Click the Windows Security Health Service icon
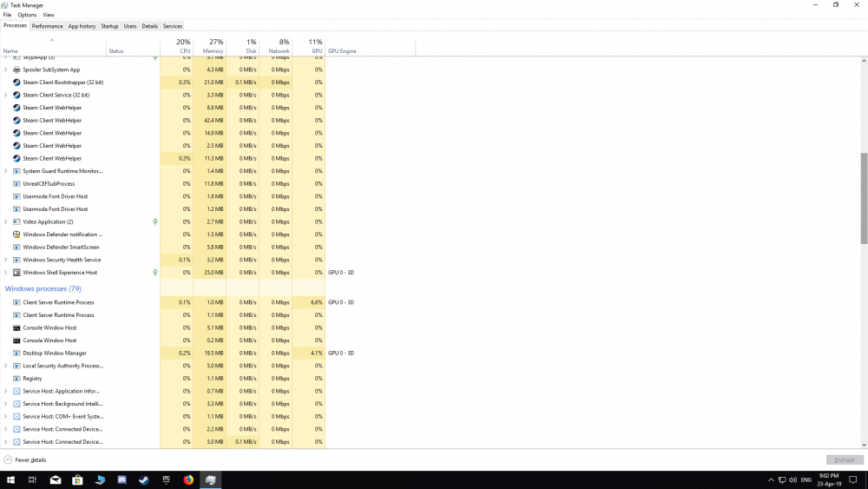This screenshot has width=868, height=489. coord(16,260)
